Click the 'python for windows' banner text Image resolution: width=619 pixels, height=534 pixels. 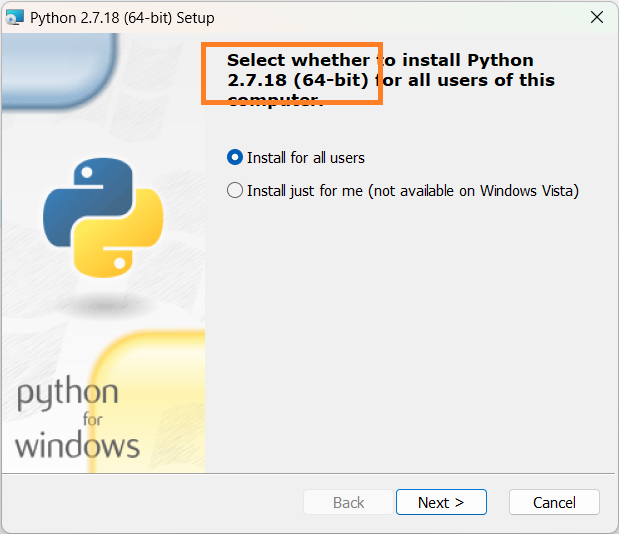[77, 417]
